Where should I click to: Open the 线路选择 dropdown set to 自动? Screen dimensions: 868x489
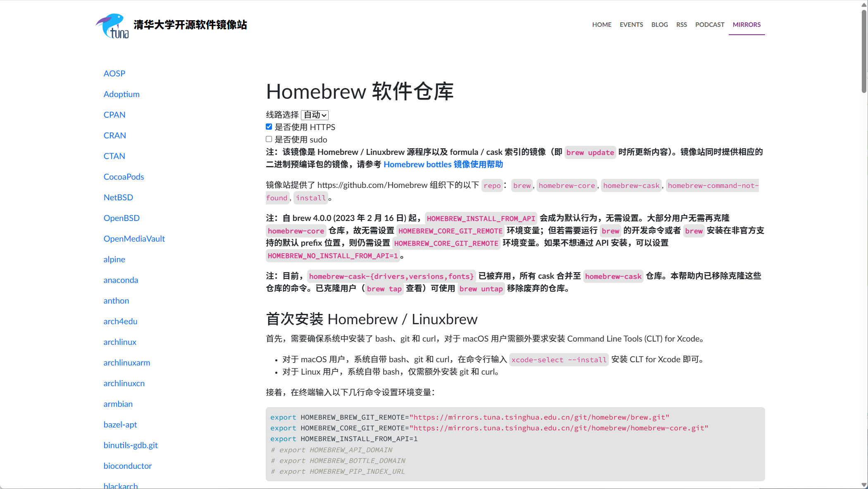pos(315,115)
